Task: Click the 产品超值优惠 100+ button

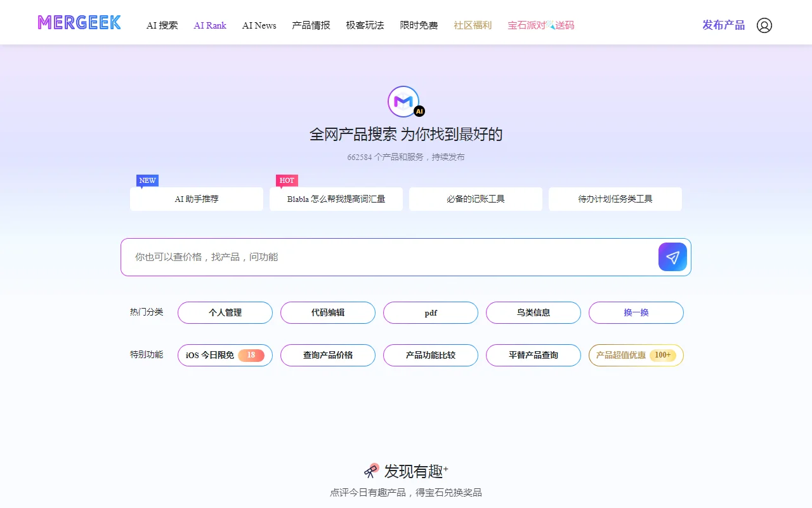Action: [636, 355]
